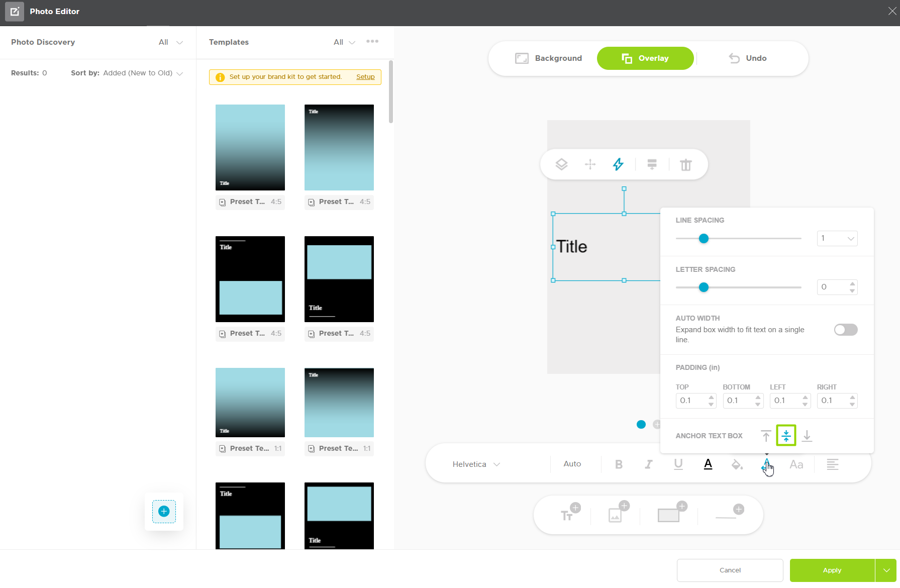
Task: Click the delete trash icon
Action: pos(686,164)
